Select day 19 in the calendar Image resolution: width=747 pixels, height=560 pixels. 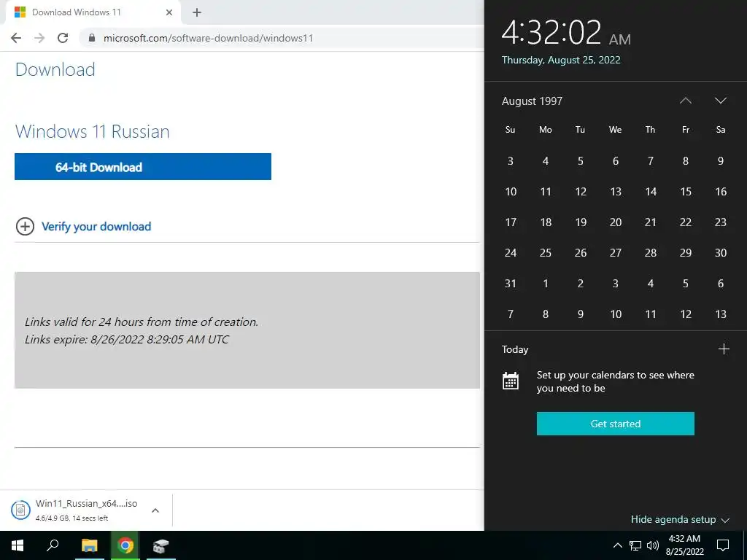[580, 222]
